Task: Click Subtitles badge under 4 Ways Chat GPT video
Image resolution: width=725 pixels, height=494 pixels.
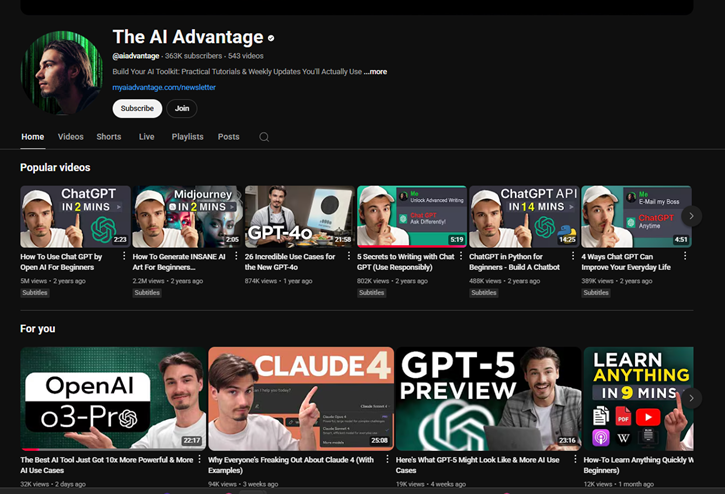Action: coord(596,293)
